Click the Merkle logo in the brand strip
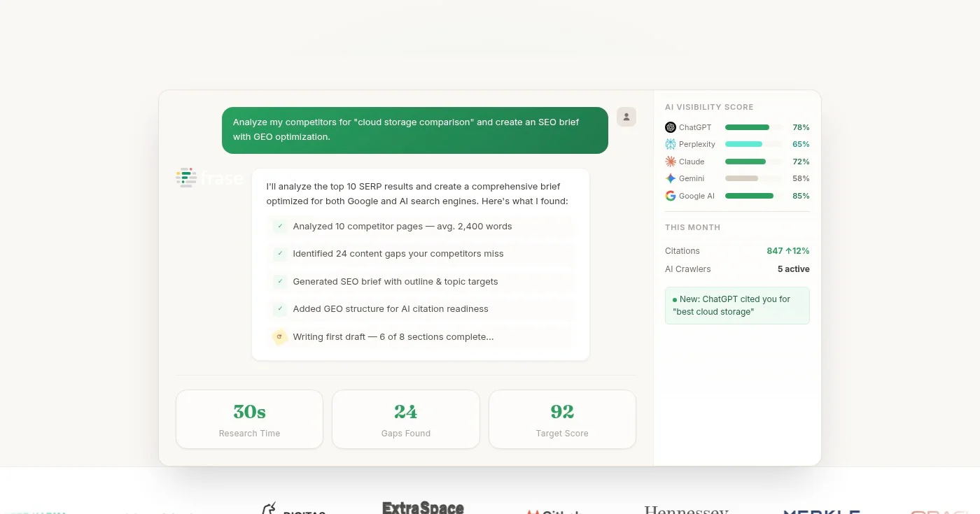980x514 pixels. click(x=822, y=511)
